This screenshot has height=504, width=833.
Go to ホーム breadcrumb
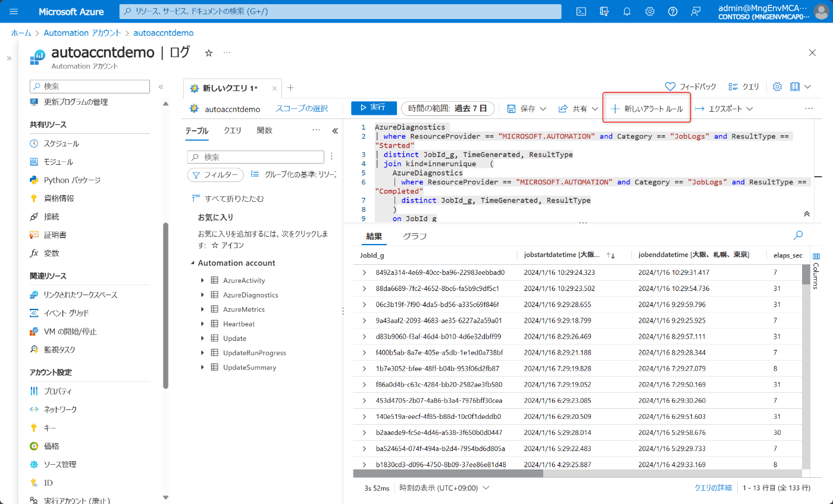pos(21,33)
